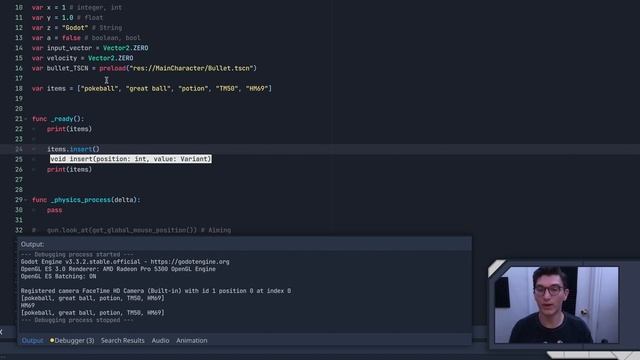
Task: Click the commented gun.look_at line
Action: [x=131, y=230]
